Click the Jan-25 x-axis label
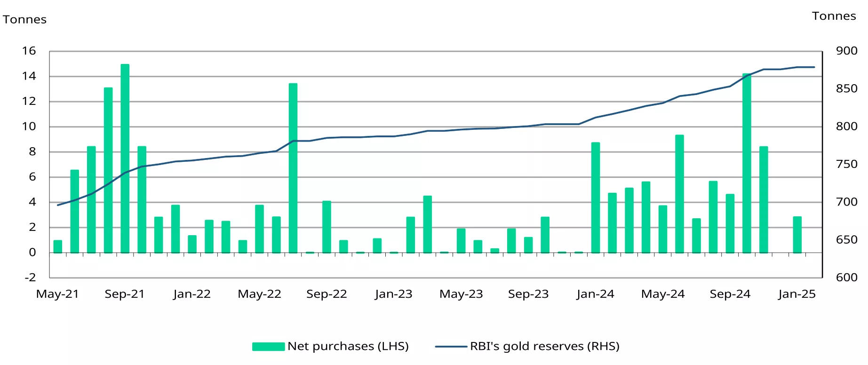 [796, 294]
